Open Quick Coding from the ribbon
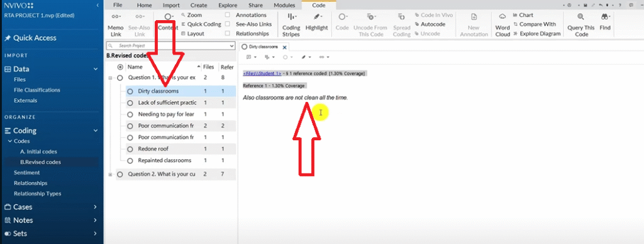644x244 pixels. 201,25
